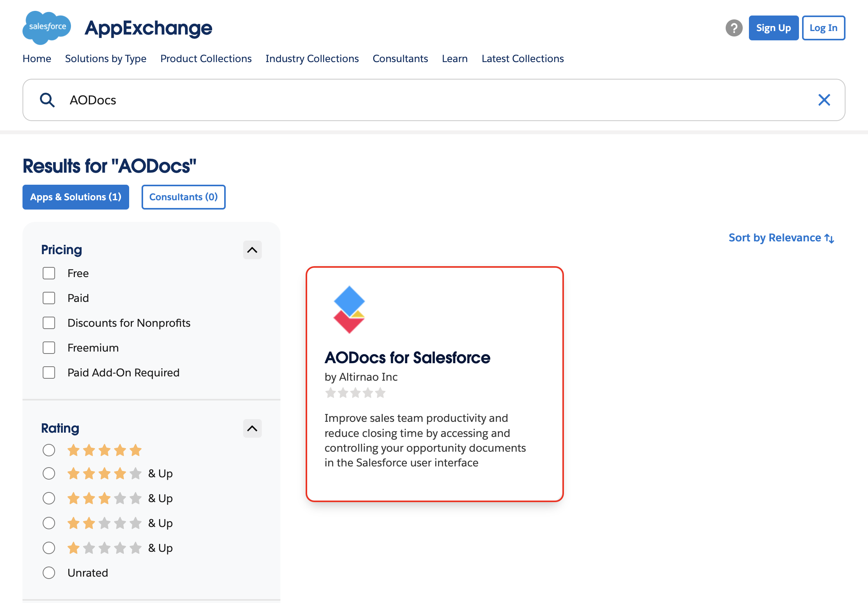Switch to Consultants (0) tab
Viewport: 868px width, 603px height.
183,197
